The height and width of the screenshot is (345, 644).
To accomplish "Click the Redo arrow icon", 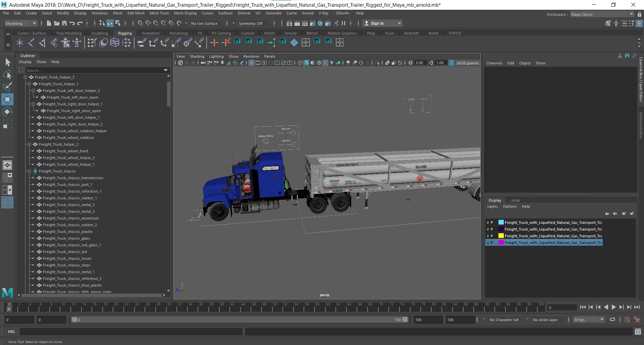I will tap(80, 23).
